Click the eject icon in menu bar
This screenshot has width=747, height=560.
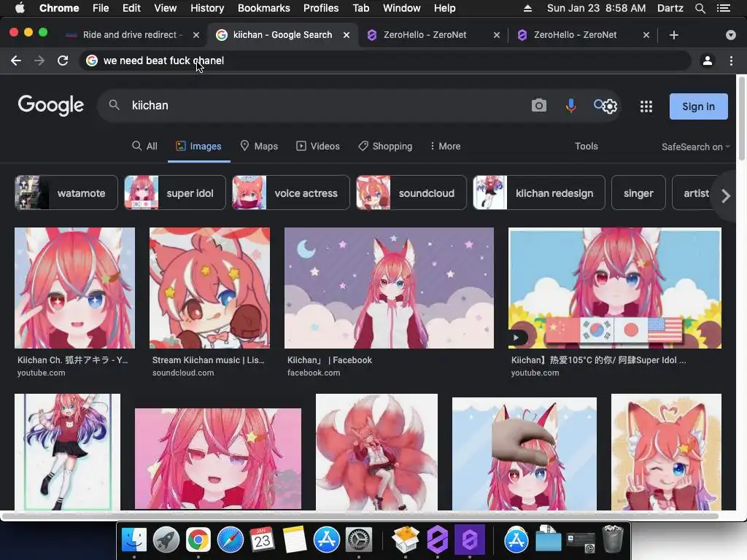(527, 8)
